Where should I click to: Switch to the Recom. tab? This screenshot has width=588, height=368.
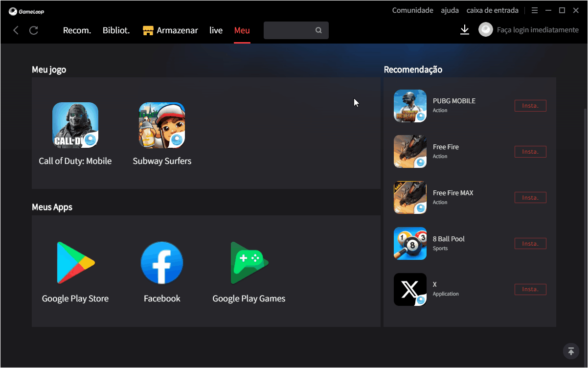click(77, 30)
